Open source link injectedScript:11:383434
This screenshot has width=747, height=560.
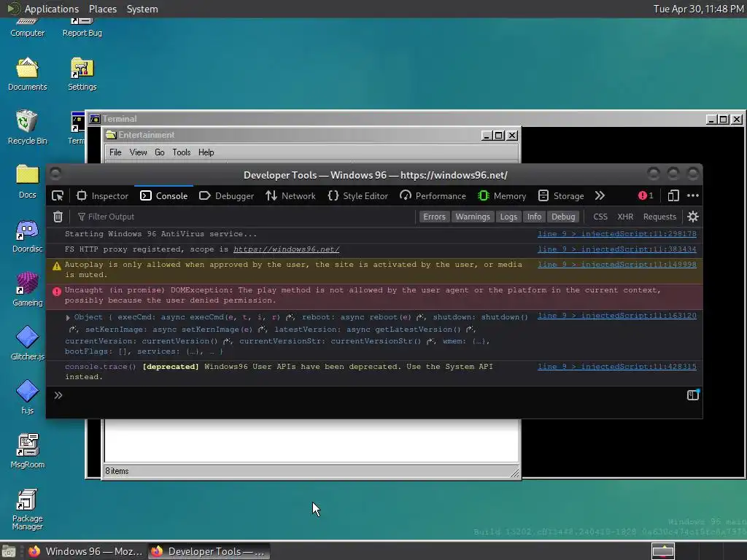[x=617, y=249]
